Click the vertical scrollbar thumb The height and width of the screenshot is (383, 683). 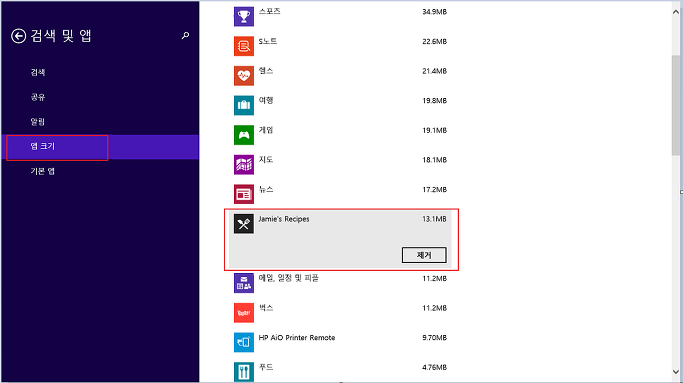pos(676,105)
